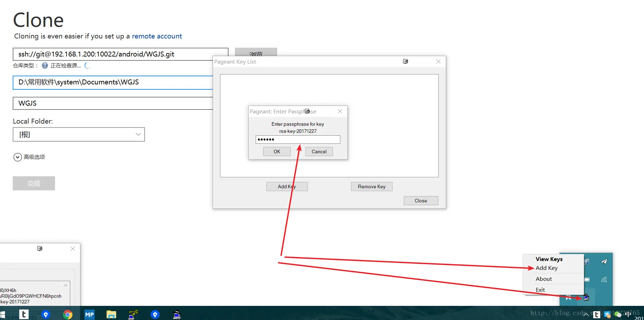The width and height of the screenshot is (644, 320).
Task: Click the Typora 't' tray icon near the clock
Action: [x=597, y=314]
